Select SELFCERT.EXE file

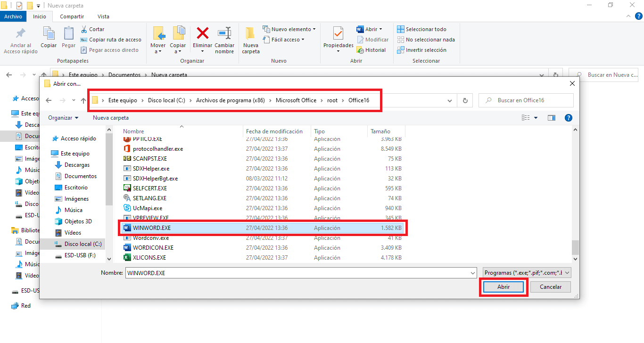[262, 188]
